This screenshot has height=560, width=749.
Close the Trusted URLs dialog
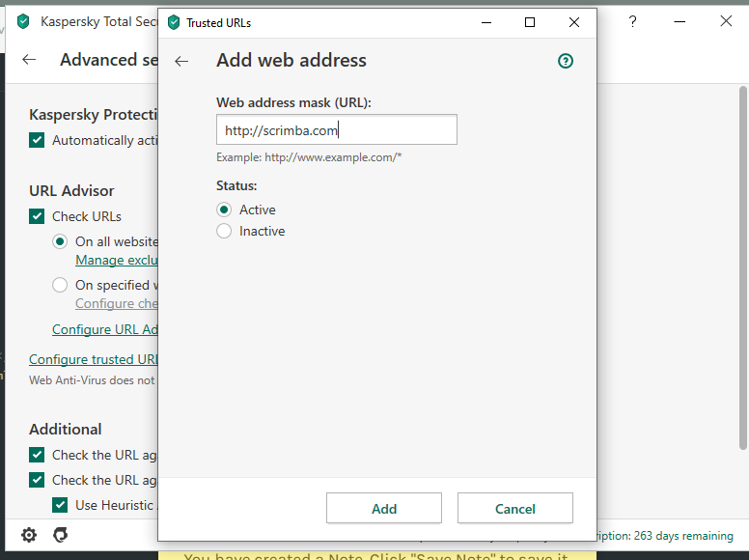pyautogui.click(x=574, y=22)
